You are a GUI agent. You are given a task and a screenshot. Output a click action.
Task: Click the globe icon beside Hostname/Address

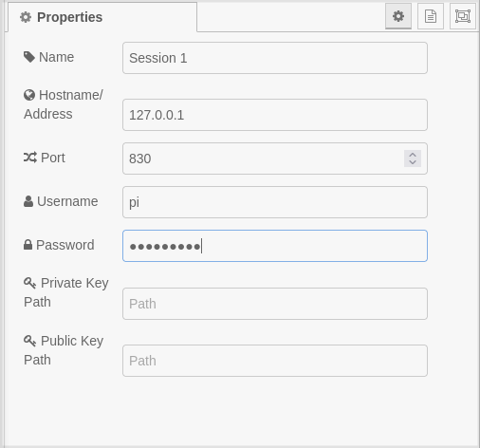click(x=29, y=95)
